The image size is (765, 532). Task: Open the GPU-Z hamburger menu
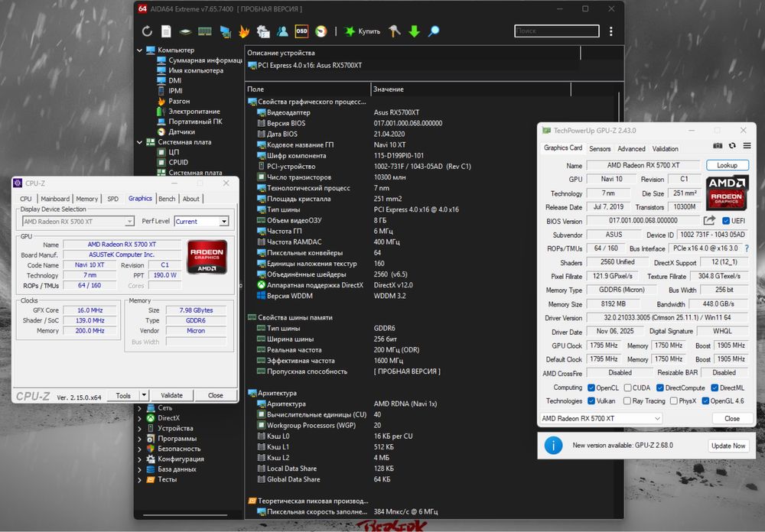click(747, 146)
